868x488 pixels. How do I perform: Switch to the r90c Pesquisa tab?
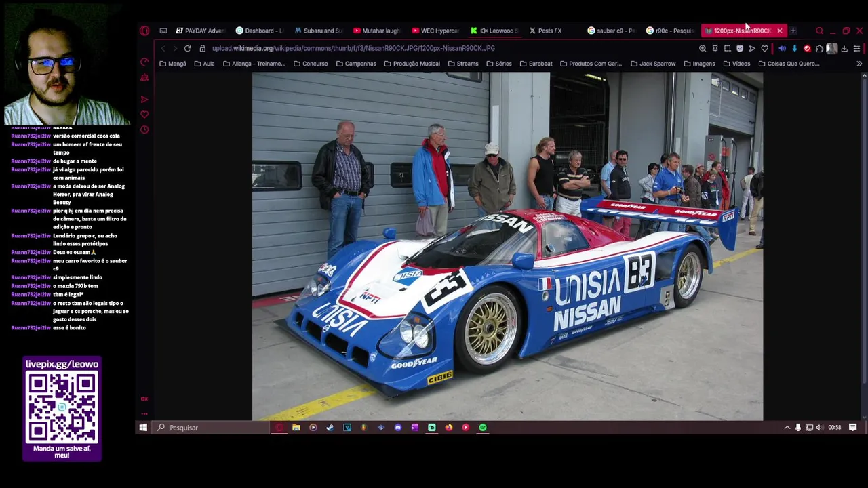(x=671, y=30)
